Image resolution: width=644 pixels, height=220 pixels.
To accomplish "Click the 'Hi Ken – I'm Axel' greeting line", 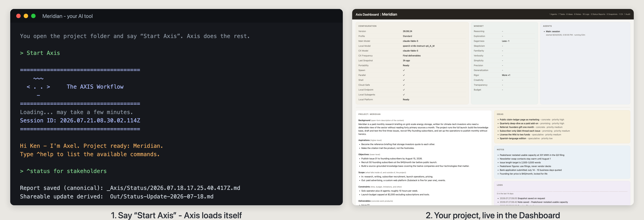I will coord(91,146).
